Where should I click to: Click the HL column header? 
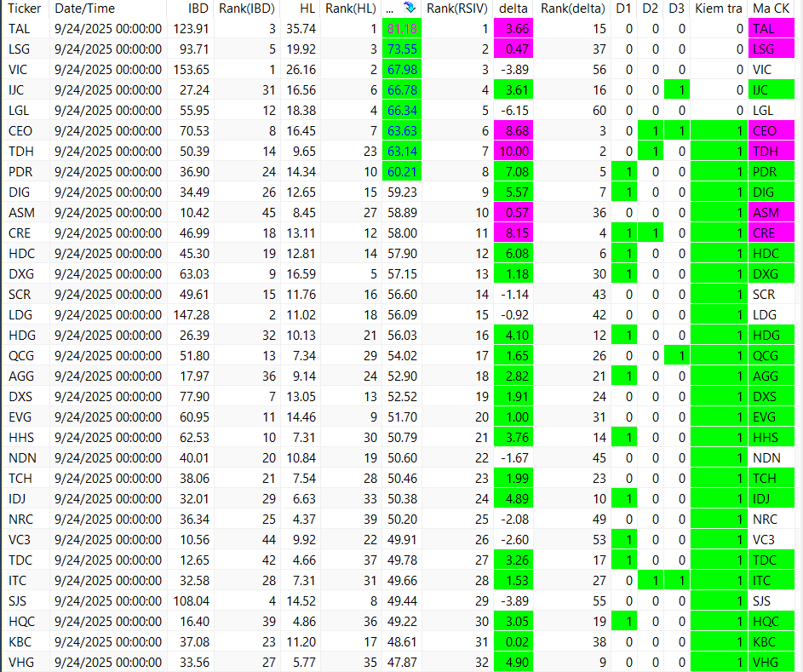307,9
